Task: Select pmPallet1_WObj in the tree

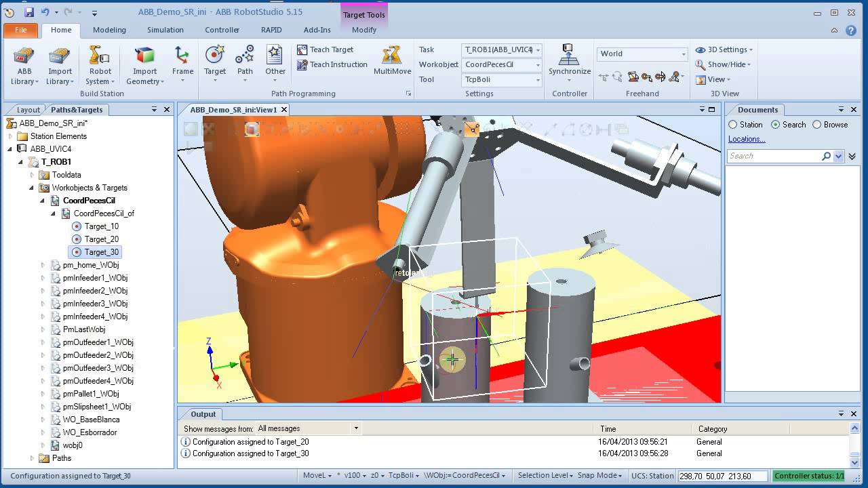Action: [x=91, y=394]
